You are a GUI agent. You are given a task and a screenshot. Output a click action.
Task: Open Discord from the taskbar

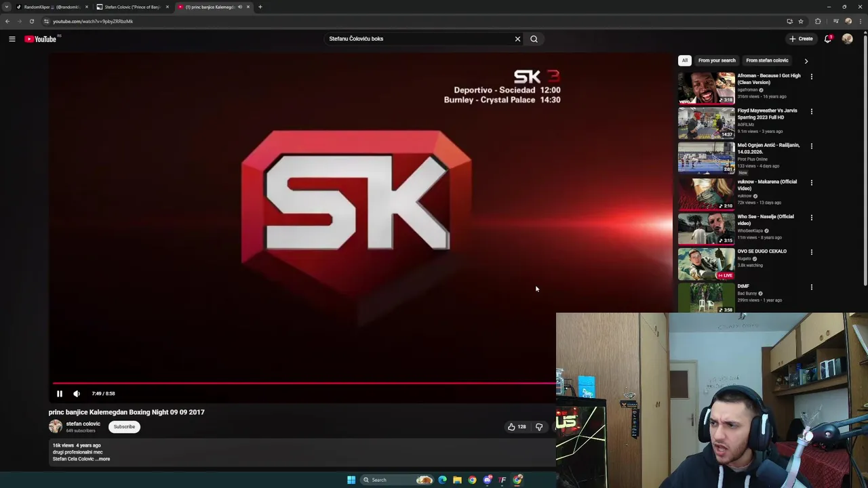coord(488,480)
